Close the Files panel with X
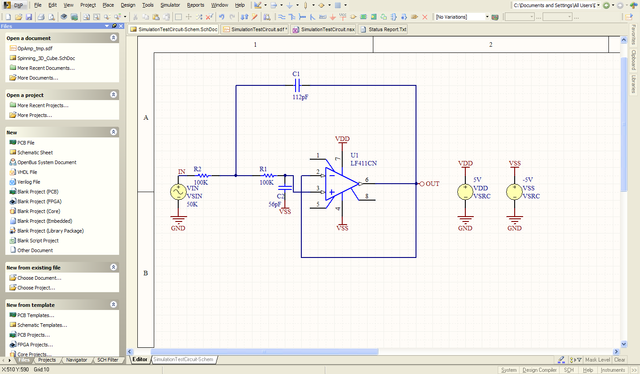Viewport: 640px width, 374px height. [121, 26]
